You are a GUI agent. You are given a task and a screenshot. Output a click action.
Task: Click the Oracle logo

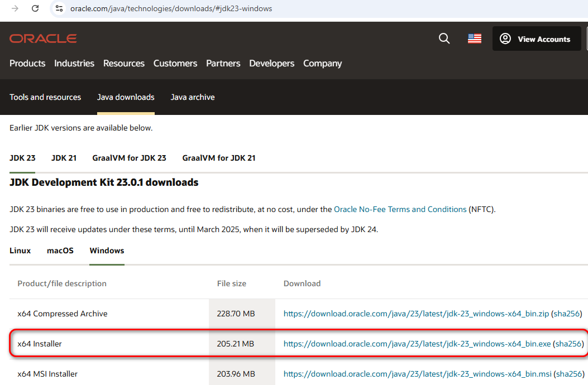pos(43,38)
